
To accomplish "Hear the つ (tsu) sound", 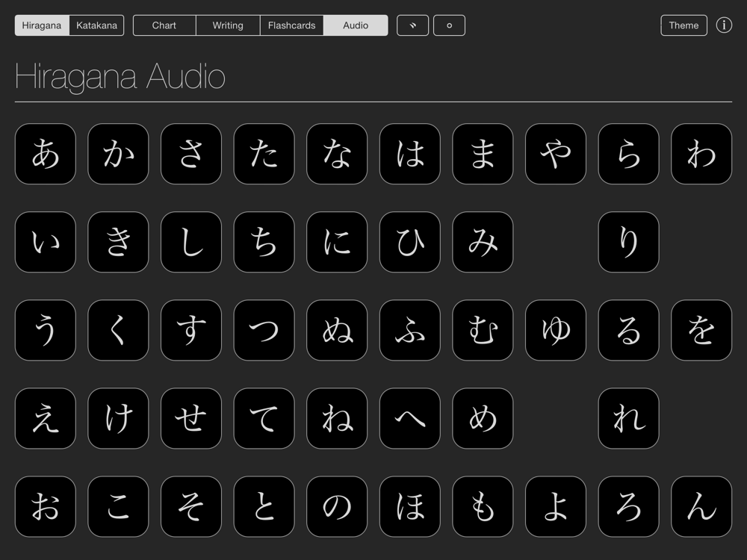I will click(x=264, y=330).
